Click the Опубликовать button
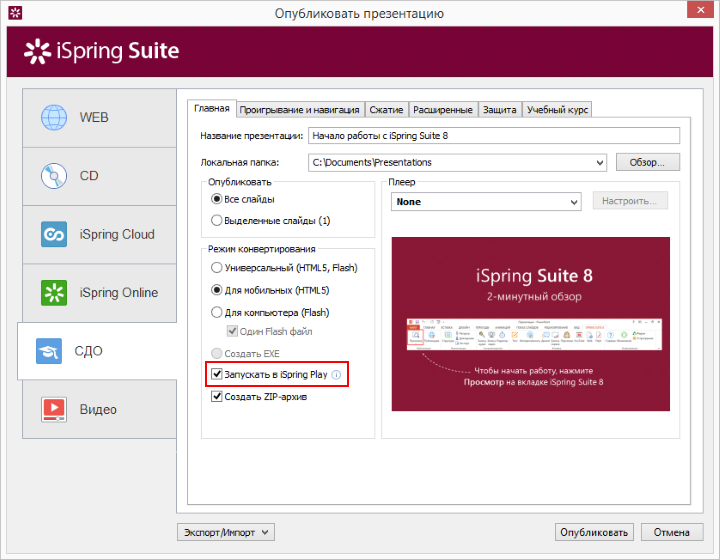The image size is (720, 560). click(x=594, y=532)
